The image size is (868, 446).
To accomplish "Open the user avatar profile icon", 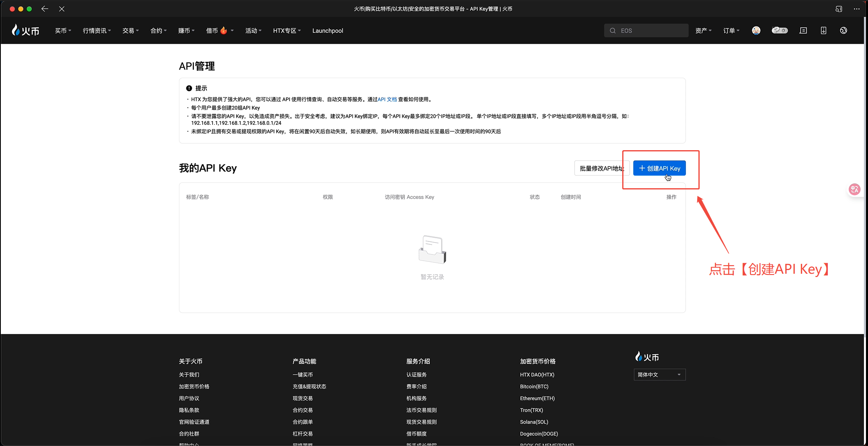I will [756, 30].
